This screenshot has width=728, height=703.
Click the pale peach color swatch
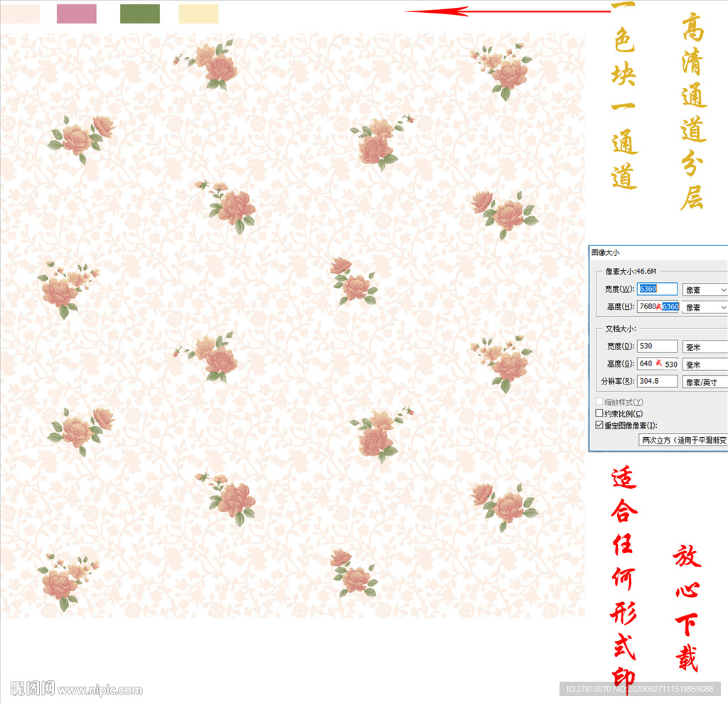(x=21, y=14)
